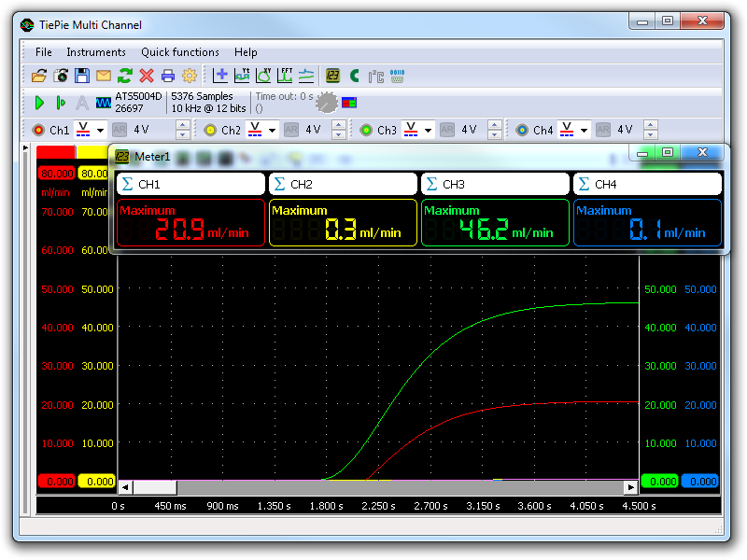Toggle Ch4 AR auto-ranging button
The width and height of the screenshot is (747, 560).
(x=603, y=130)
